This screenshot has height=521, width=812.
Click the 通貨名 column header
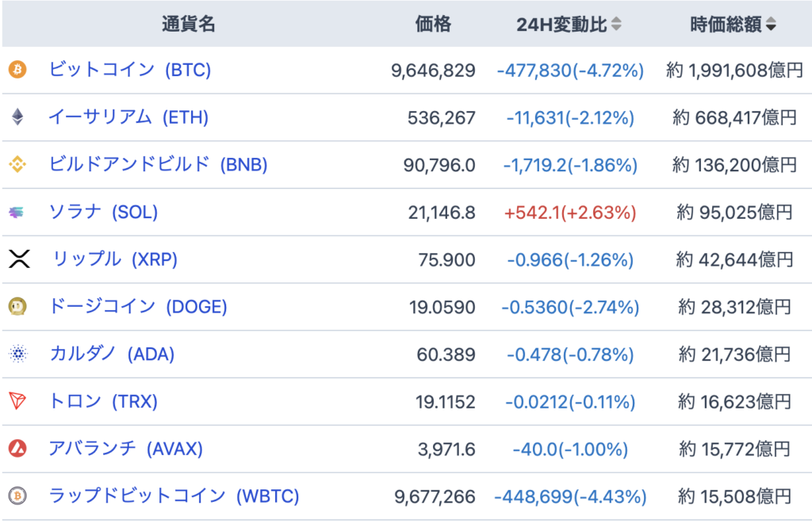pos(188,25)
